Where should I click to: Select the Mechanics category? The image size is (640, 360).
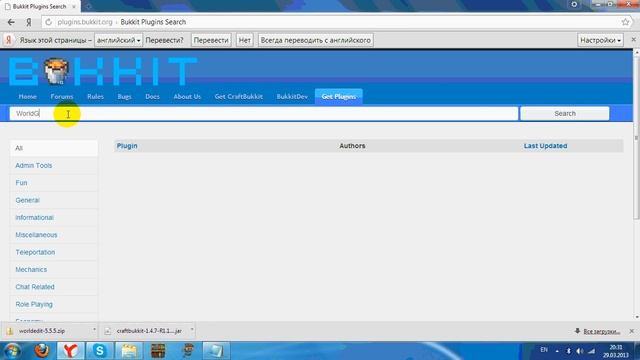54,269
